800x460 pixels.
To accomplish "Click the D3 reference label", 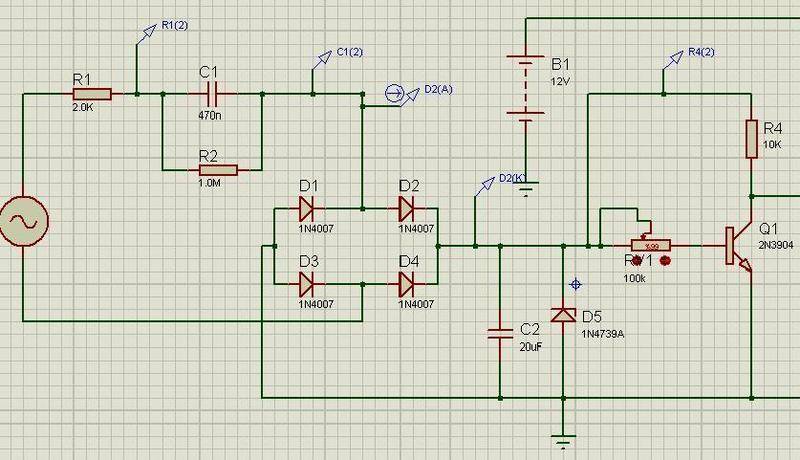I will [309, 262].
